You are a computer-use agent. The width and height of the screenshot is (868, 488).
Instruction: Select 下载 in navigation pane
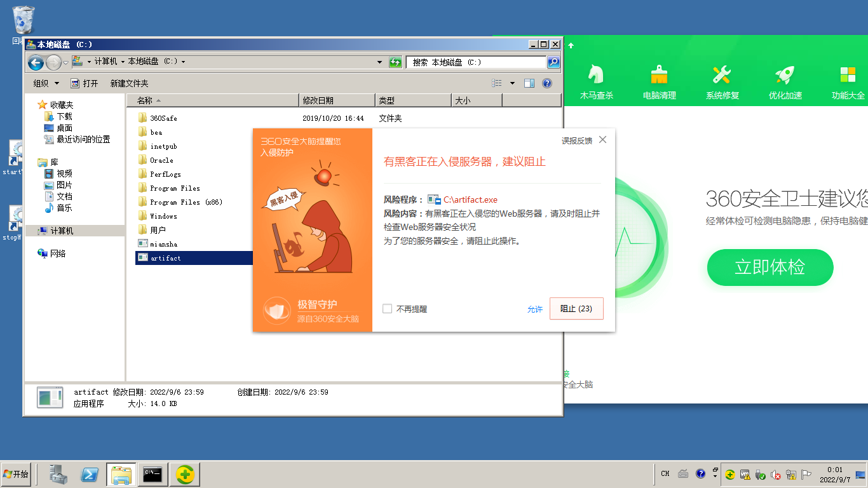pos(64,116)
